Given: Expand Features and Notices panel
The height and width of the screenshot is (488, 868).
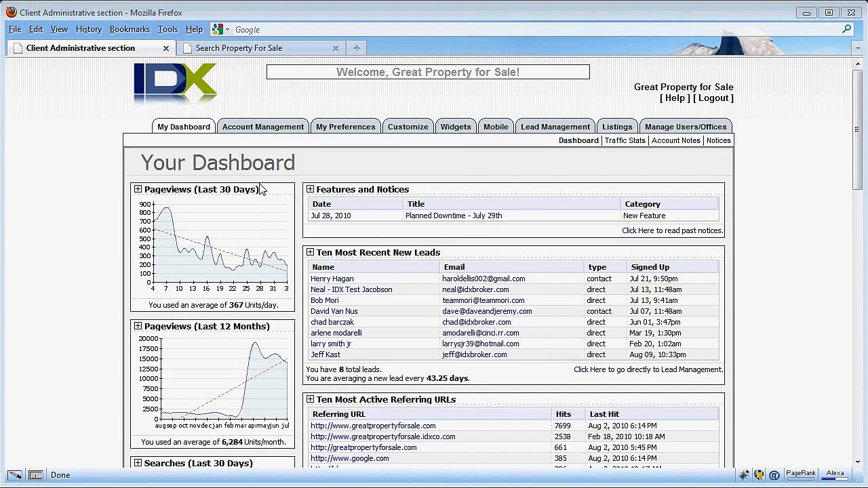Looking at the screenshot, I should pos(310,189).
